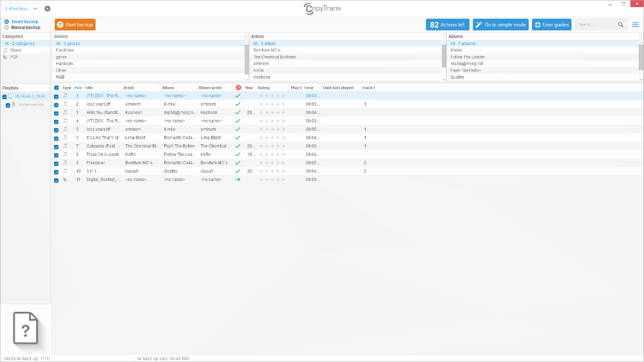Click book type icon for Digital_Booklet row
Viewport: 644px width, 362px height.
point(65,180)
